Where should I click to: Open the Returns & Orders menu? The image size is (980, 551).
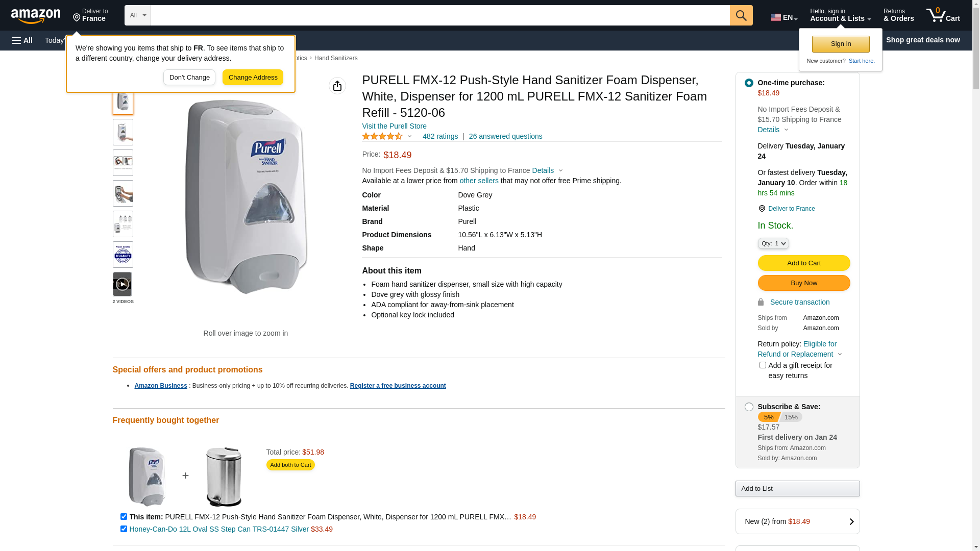898,15
